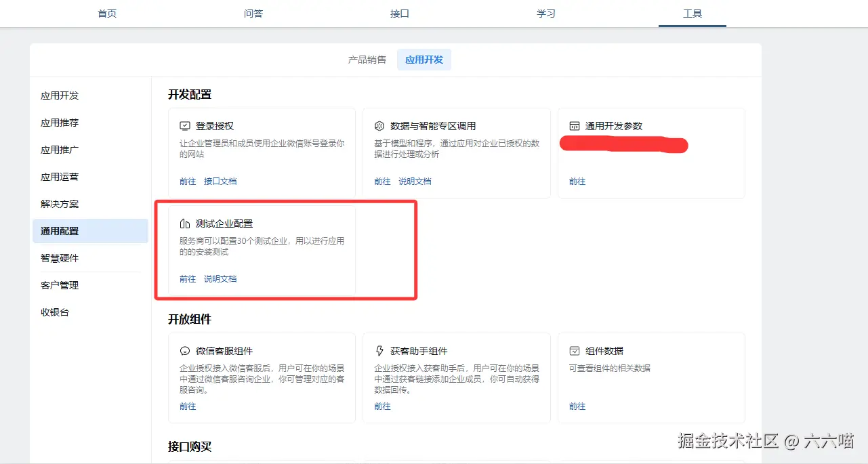Viewport: 868px width, 464px height.
Task: Click the 组件数据 card title
Action: 604,351
